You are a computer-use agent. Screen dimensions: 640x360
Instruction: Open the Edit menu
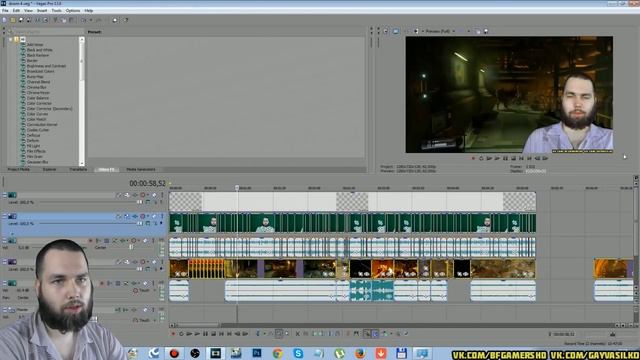16,11
